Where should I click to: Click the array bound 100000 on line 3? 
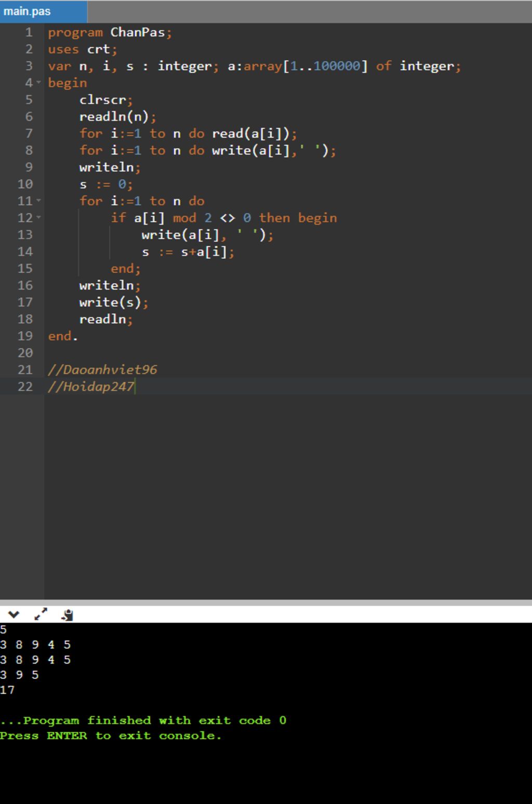337,66
